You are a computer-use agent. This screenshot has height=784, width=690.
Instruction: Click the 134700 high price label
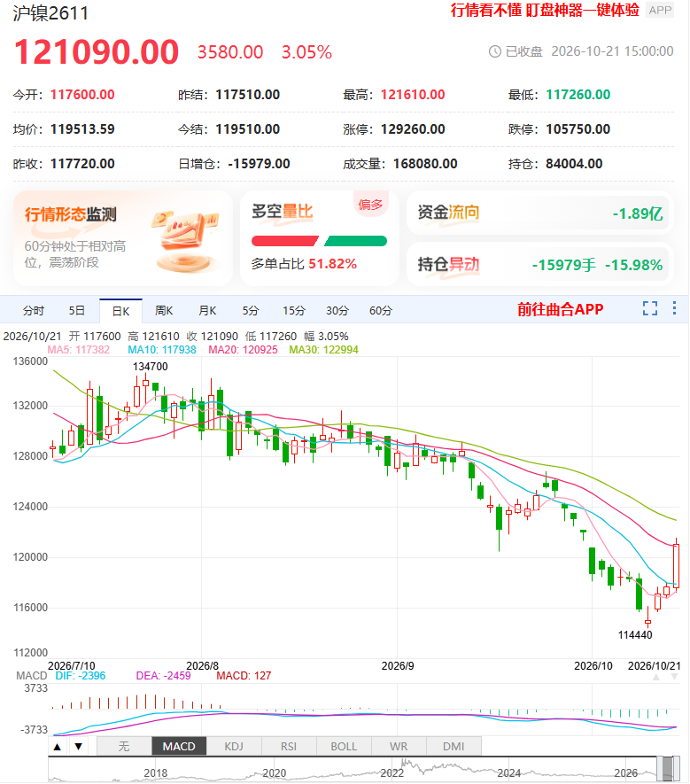tap(150, 367)
